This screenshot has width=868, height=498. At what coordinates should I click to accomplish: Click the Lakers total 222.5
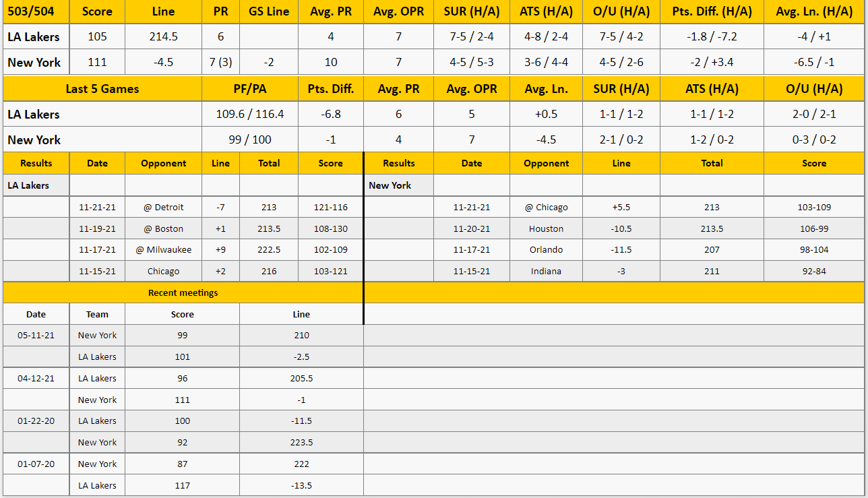tap(269, 249)
